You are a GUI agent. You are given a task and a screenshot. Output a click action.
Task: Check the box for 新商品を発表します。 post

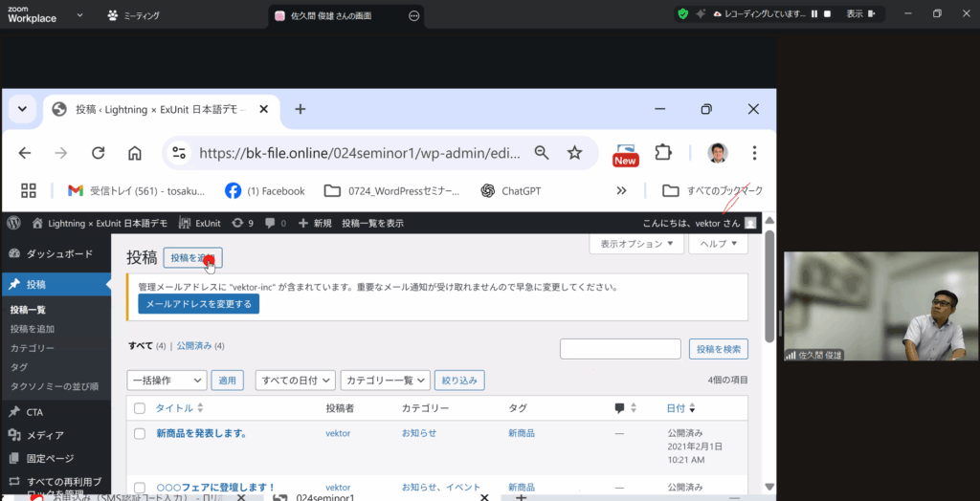coord(140,433)
